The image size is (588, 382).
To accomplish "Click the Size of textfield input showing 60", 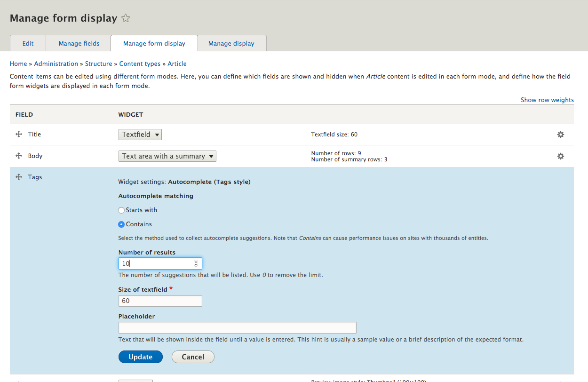I will tap(160, 301).
